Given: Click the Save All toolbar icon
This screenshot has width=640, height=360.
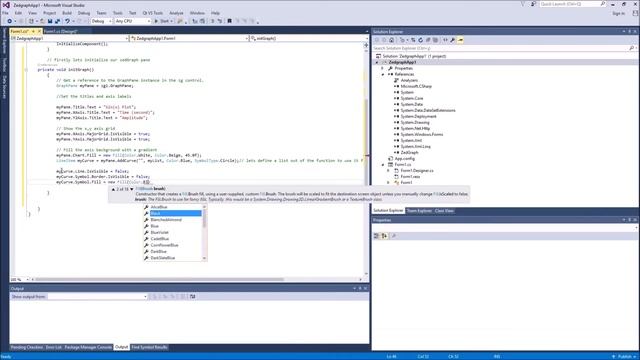Looking at the screenshot, I should [57, 21].
